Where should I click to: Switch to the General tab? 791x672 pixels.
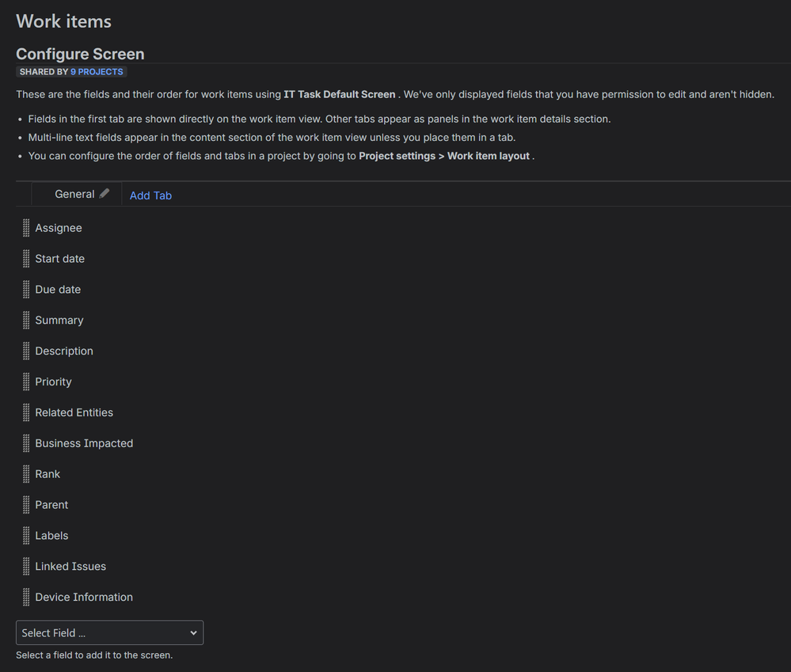tap(74, 193)
